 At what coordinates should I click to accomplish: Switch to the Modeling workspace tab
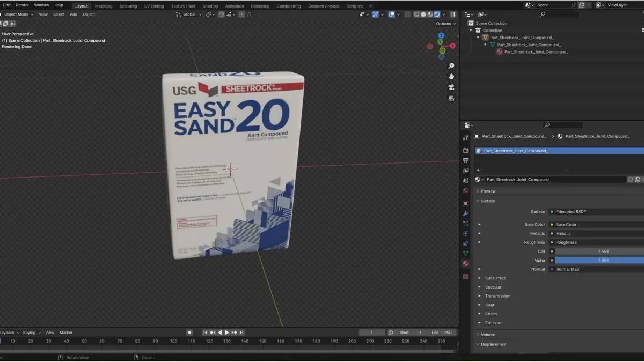click(x=104, y=6)
